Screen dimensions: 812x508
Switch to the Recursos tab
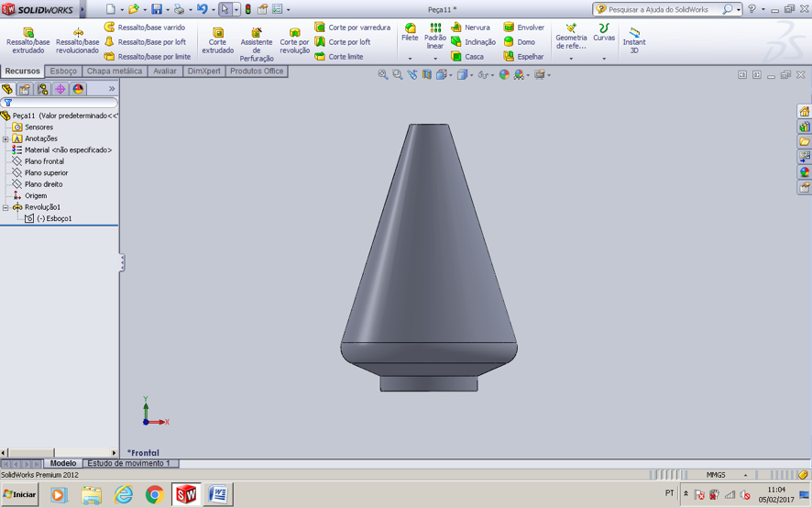tap(22, 71)
